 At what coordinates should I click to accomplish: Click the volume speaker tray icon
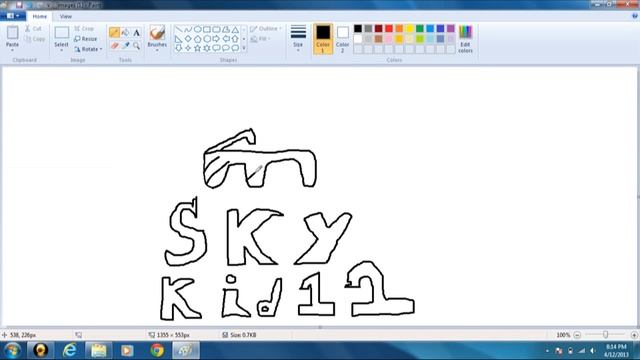(x=593, y=351)
